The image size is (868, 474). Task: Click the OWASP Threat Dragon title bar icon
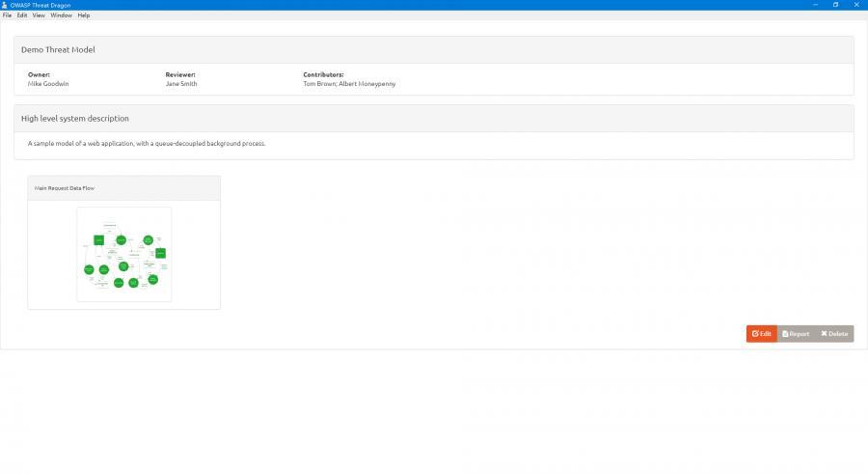pyautogui.click(x=5, y=5)
